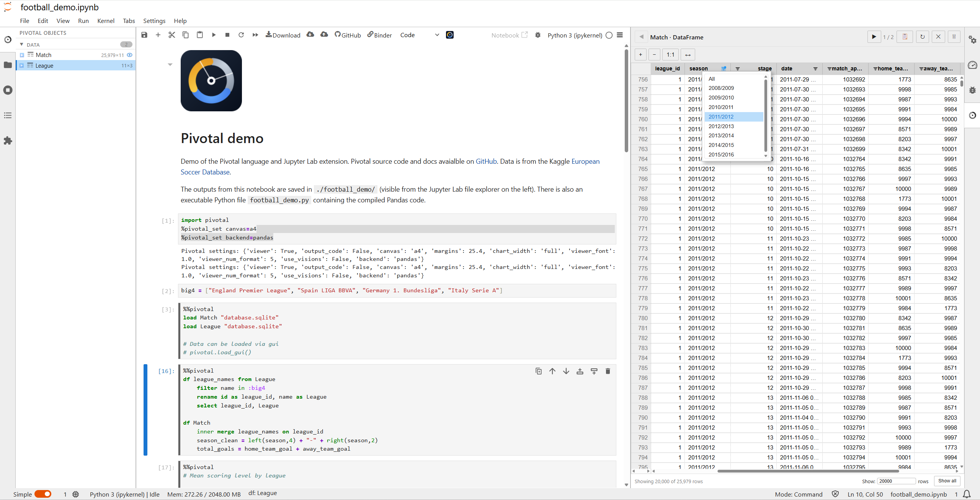The height and width of the screenshot is (500, 980).
Task: Open the File menu
Action: tap(24, 21)
